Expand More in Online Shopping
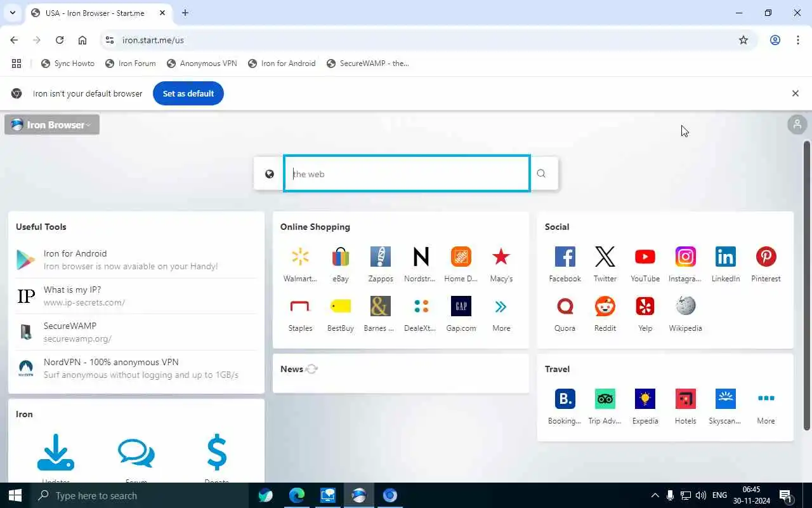 (x=501, y=314)
